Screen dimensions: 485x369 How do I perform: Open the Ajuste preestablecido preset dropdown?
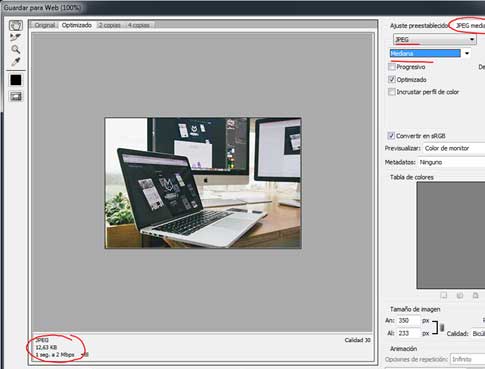coord(470,26)
